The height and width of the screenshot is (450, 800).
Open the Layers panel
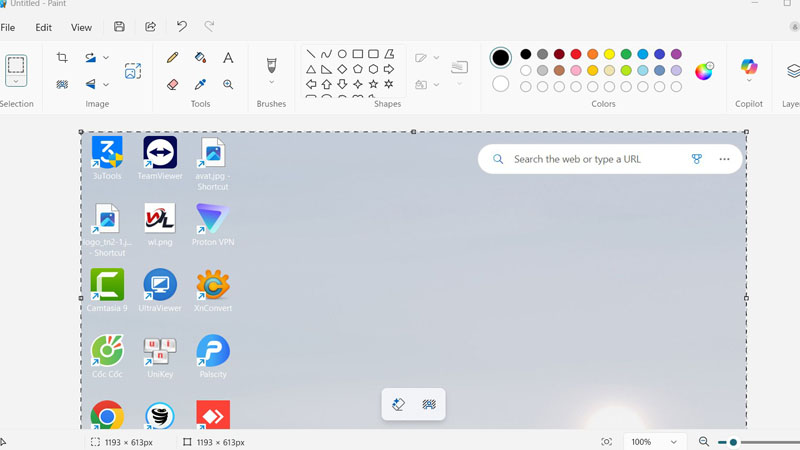click(793, 71)
